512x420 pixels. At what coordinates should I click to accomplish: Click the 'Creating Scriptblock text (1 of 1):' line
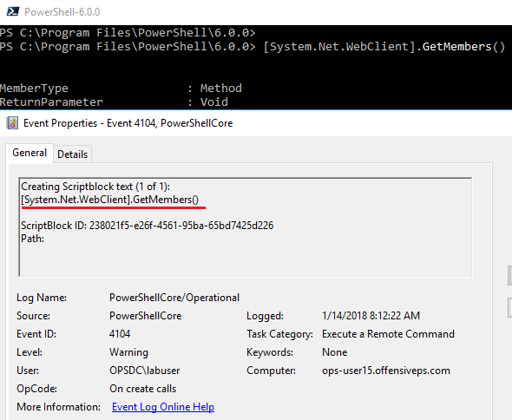[95, 187]
